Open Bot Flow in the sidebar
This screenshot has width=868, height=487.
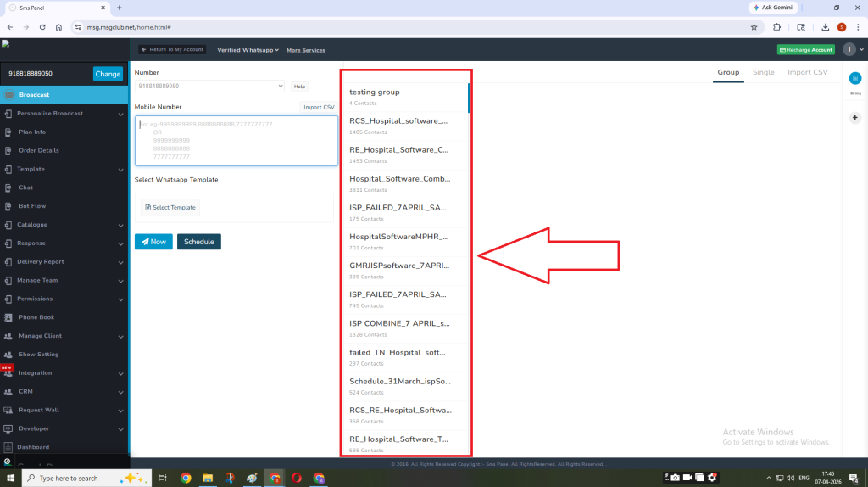32,206
